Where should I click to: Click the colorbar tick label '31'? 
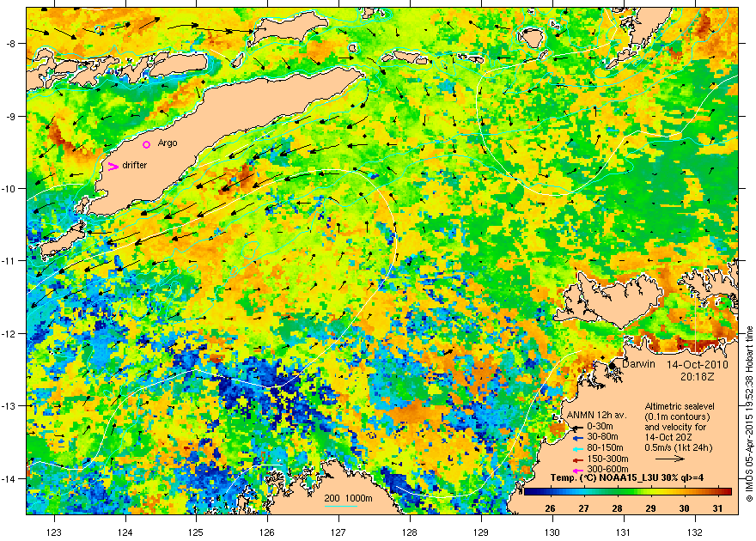coord(718,508)
